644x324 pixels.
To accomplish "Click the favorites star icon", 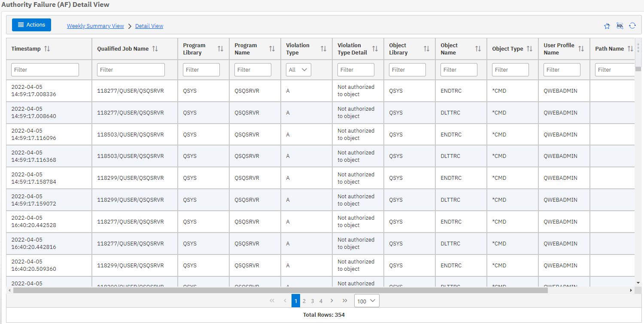I will (x=607, y=26).
